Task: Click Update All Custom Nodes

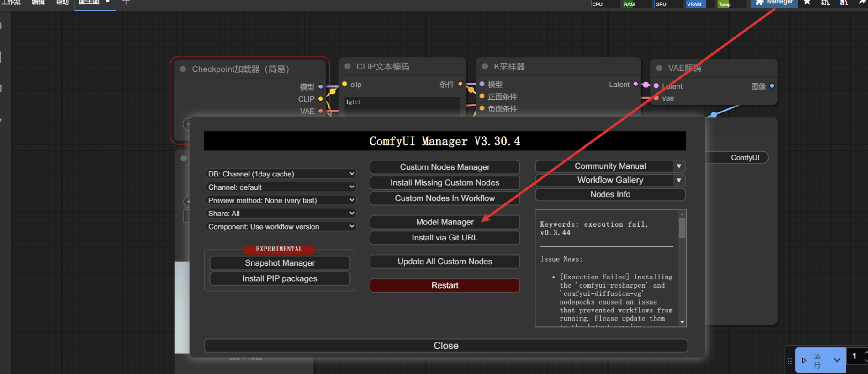Action: (x=445, y=262)
